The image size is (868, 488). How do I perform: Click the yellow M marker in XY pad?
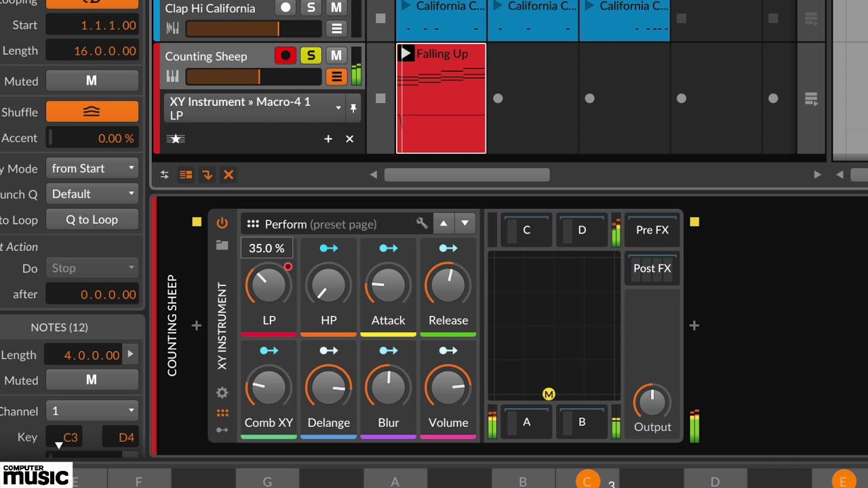pos(549,394)
